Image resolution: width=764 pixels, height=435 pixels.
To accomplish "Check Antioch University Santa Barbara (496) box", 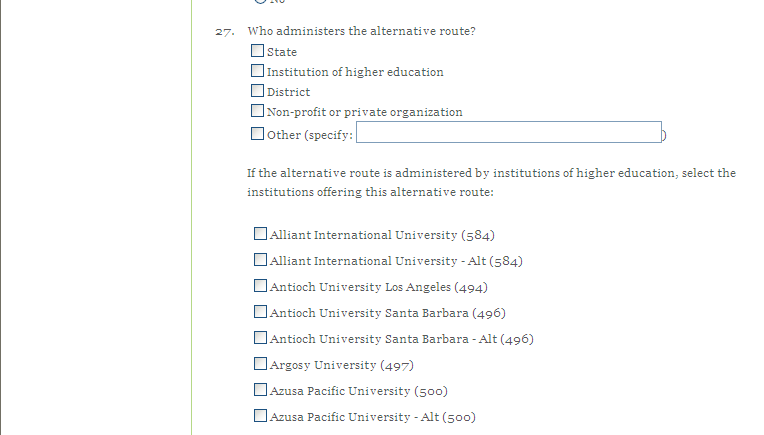I will point(261,312).
